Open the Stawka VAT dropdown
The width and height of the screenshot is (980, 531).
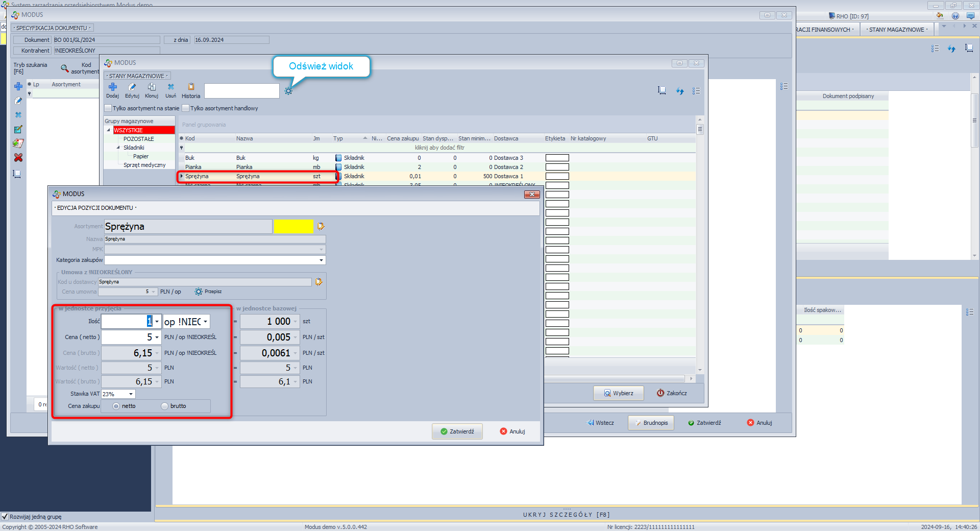[131, 394]
